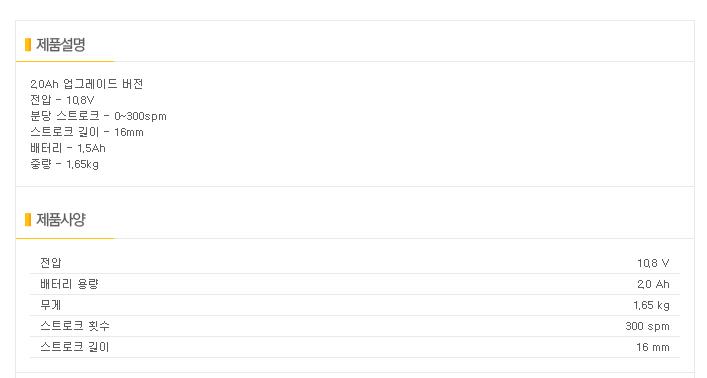
Task: Select the '2.0Ah 업그레이드 버전' description line
Action: pyautogui.click(x=87, y=84)
